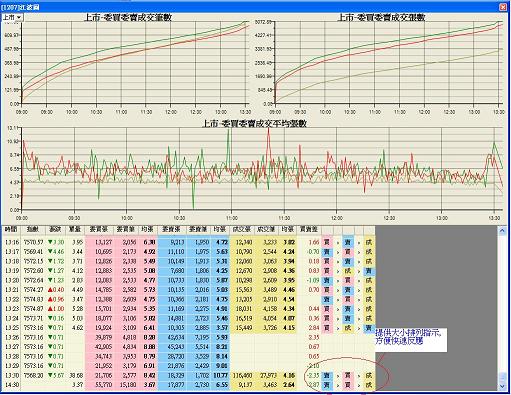This screenshot has height=395, width=511.
Task: Click the 指數 column header
Action: click(x=33, y=230)
